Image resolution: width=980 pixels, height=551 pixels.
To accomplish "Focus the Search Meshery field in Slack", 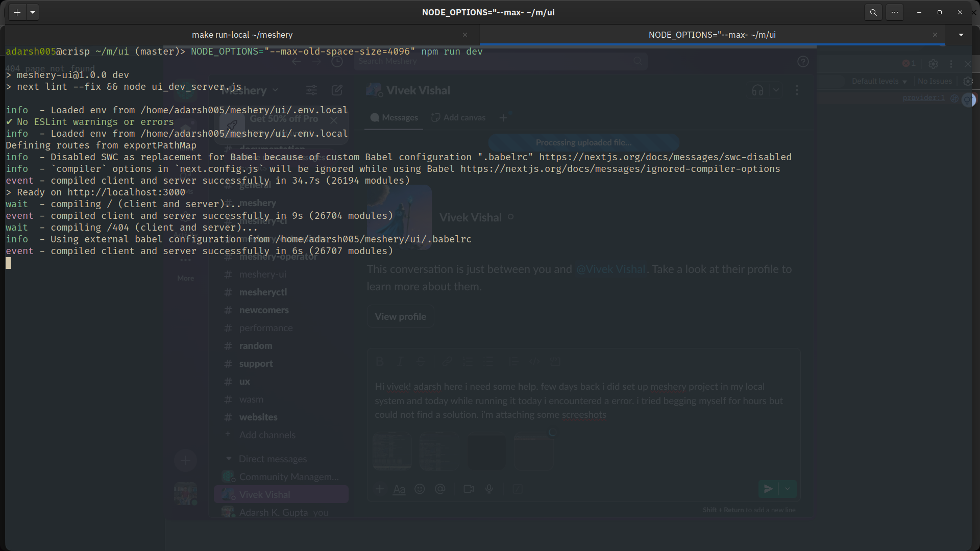I will point(500,61).
